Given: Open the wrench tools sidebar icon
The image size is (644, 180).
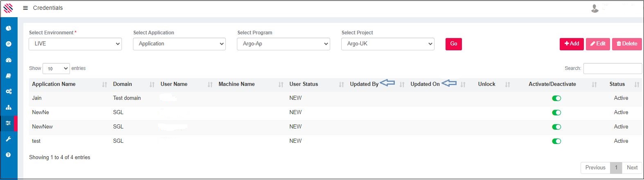Looking at the screenshot, I should (9, 139).
